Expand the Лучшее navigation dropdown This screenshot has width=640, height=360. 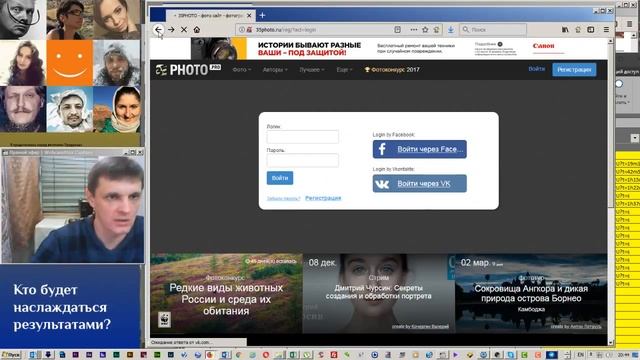[x=312, y=70]
